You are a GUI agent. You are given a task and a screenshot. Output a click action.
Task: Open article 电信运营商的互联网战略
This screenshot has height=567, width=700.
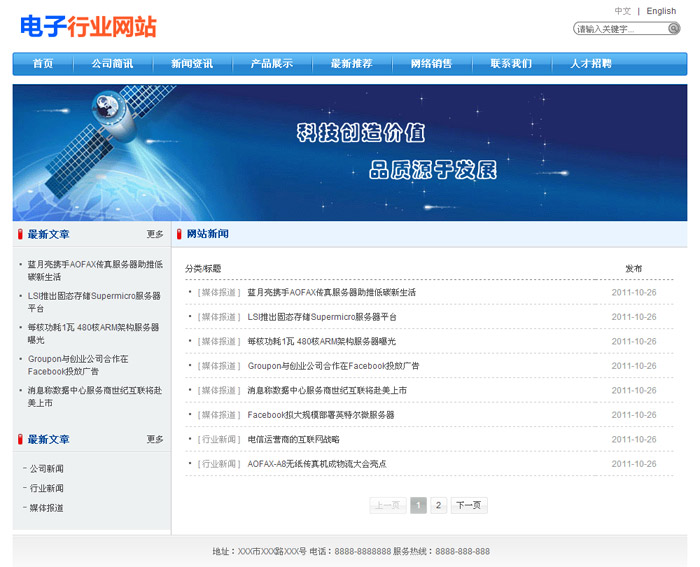click(294, 439)
